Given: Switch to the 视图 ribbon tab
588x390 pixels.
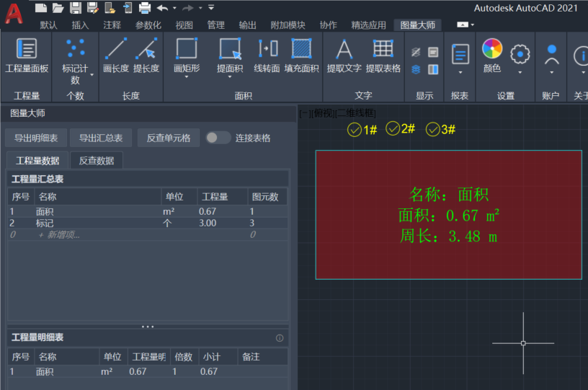Looking at the screenshot, I should (x=184, y=25).
